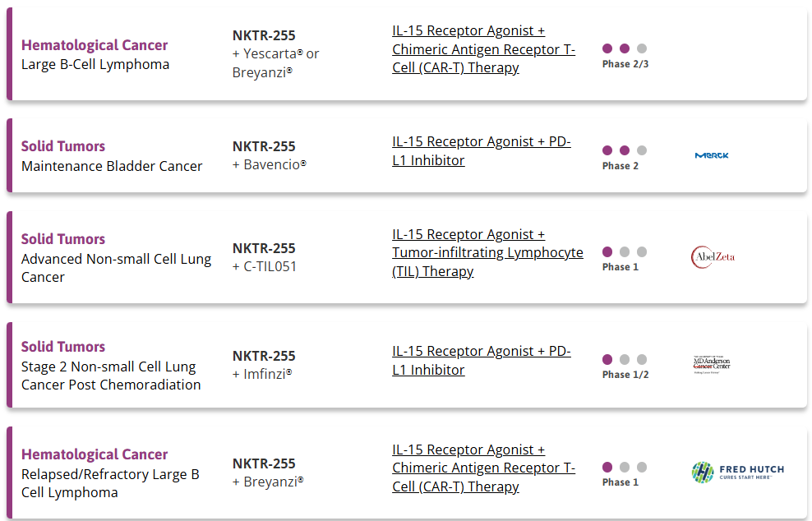Open CAR-T Therapy link in Large B-Cell Lymphoma row
The height and width of the screenshot is (521, 812).
point(484,49)
